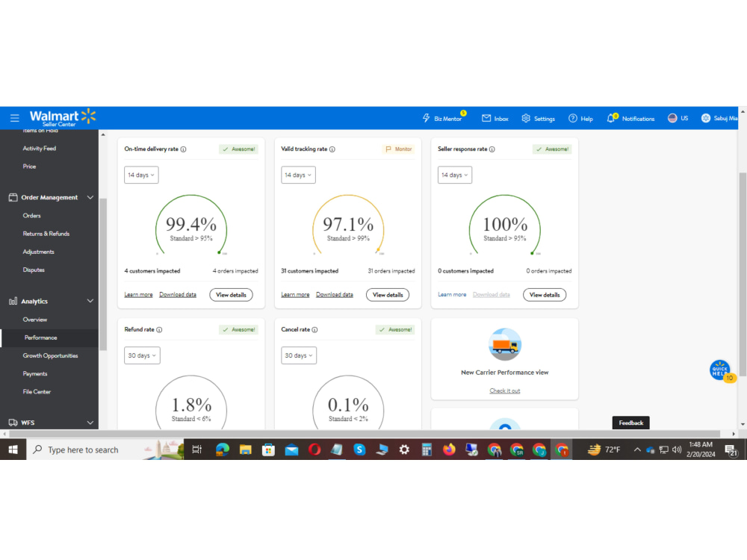Open Skype from taskbar

click(360, 449)
